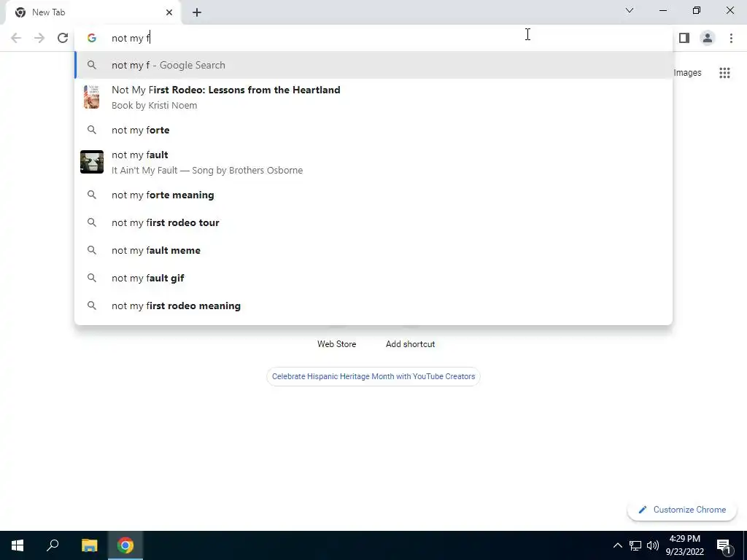The image size is (747, 560).
Task: Click the browser forward arrow
Action: [x=39, y=38]
